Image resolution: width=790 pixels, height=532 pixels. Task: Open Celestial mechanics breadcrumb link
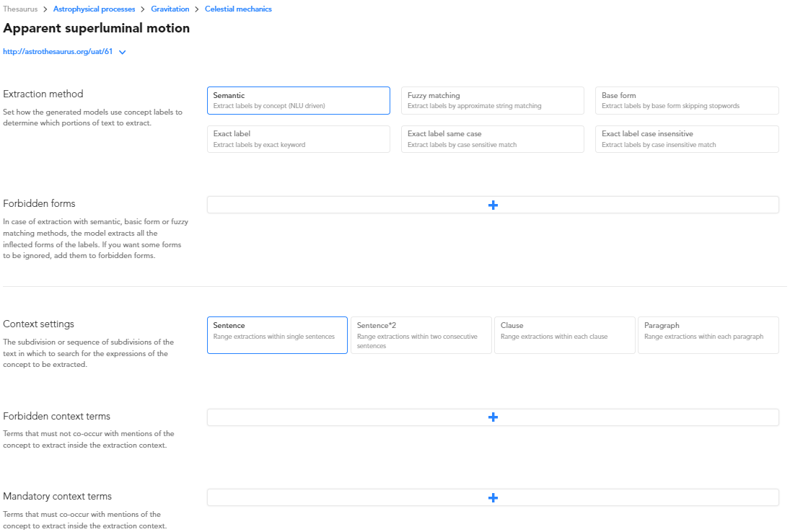[x=238, y=9]
